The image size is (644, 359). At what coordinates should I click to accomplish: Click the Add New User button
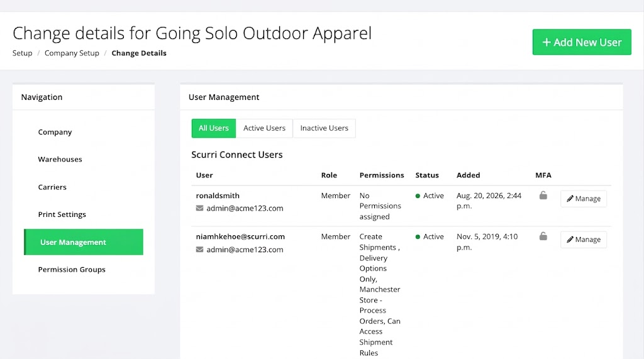[582, 42]
